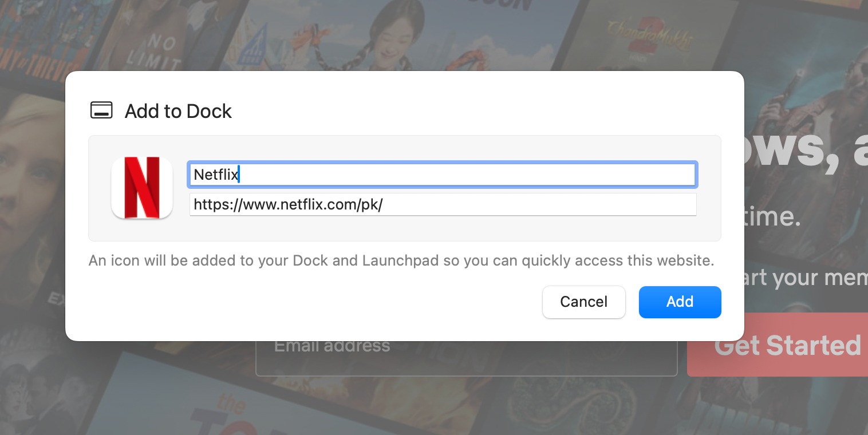This screenshot has height=435, width=868.
Task: Click the Netflix name text field
Action: pyautogui.click(x=442, y=175)
